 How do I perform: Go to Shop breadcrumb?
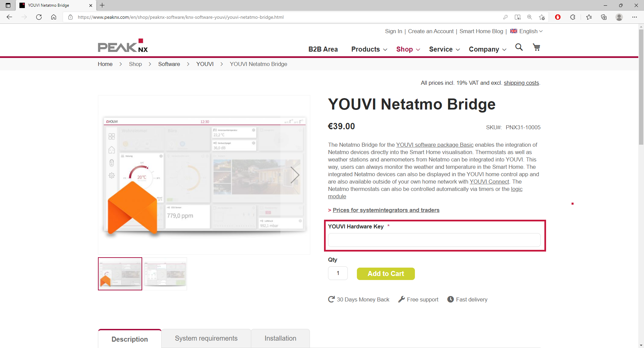(x=136, y=64)
